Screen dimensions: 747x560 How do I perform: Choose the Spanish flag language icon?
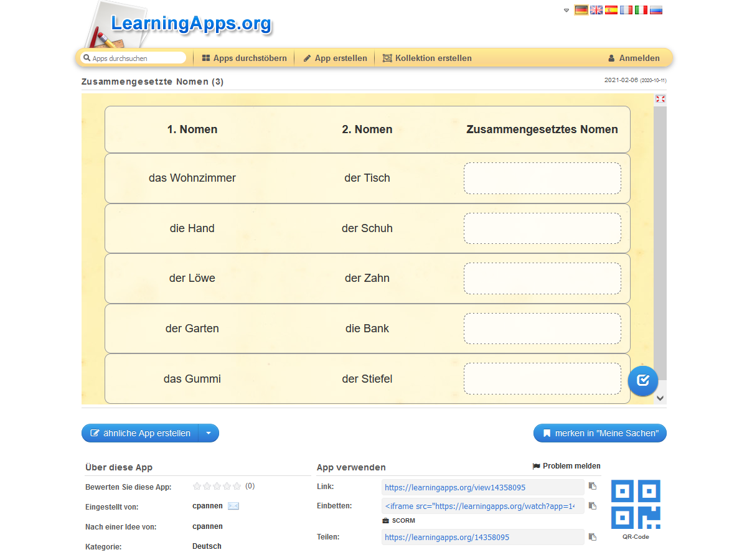pos(611,10)
